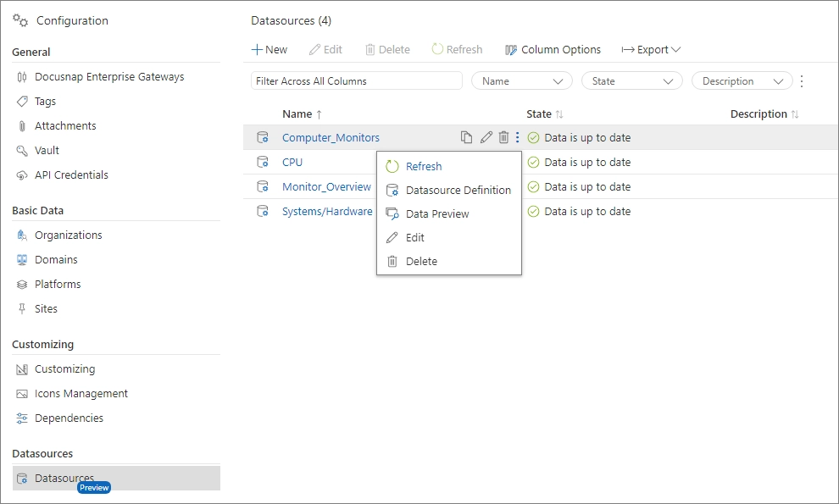
Task: Click the trash icon in Computer_Monitors row
Action: (x=503, y=137)
